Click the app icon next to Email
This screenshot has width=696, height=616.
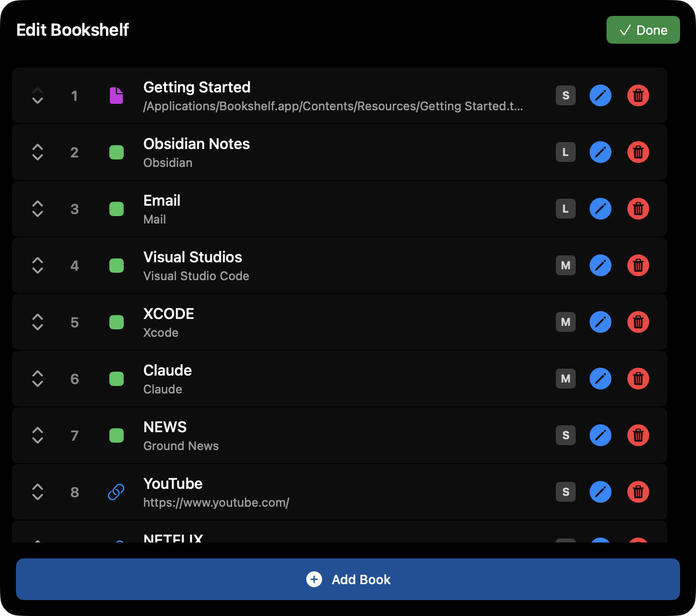tap(116, 209)
